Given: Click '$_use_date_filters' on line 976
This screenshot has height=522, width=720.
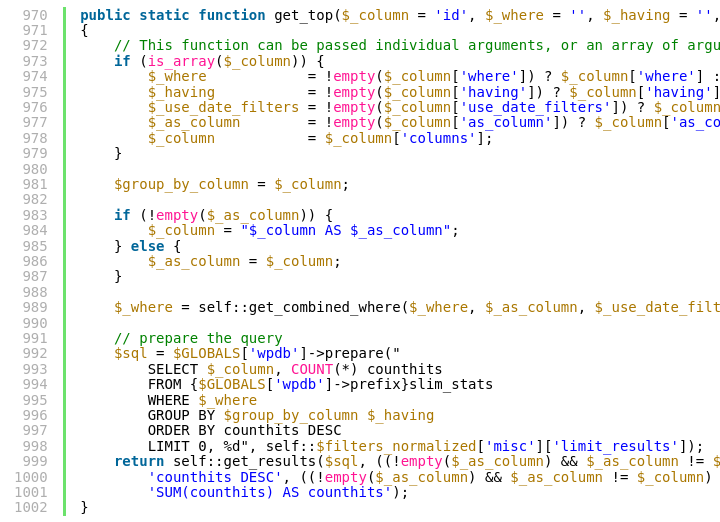Looking at the screenshot, I should (x=223, y=107).
